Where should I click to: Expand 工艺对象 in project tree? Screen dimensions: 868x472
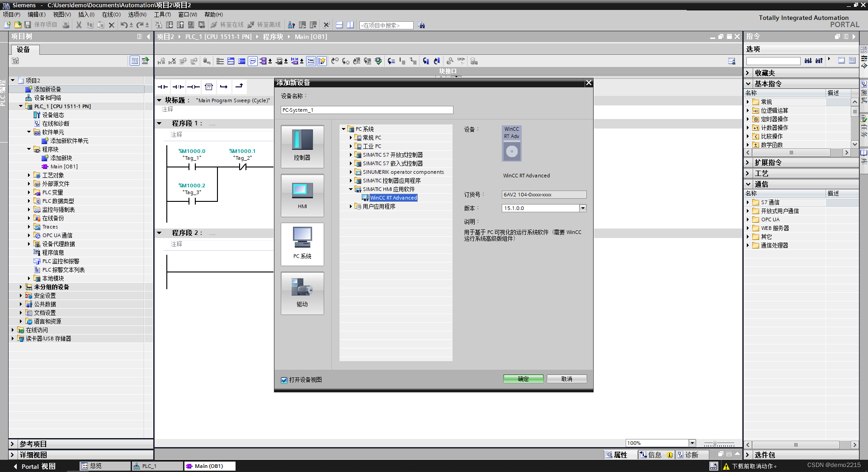click(29, 175)
